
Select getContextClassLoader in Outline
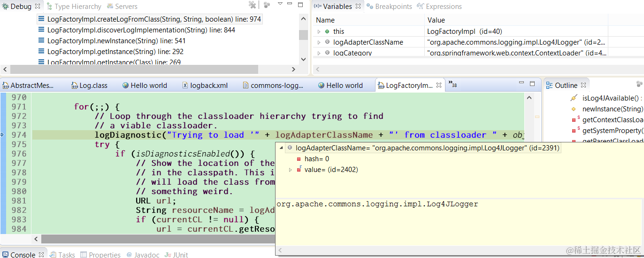tap(613, 120)
